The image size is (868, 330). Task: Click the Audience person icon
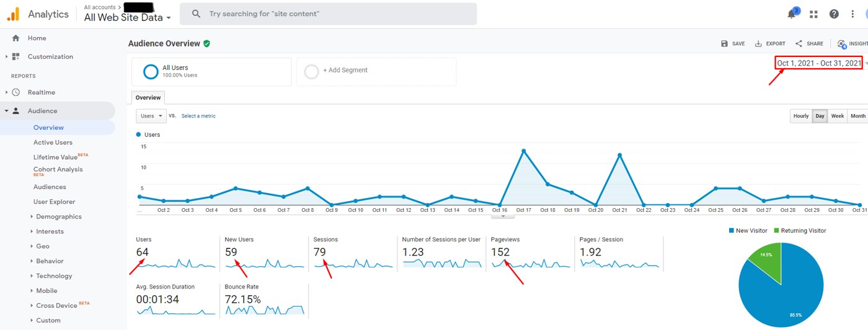(16, 111)
